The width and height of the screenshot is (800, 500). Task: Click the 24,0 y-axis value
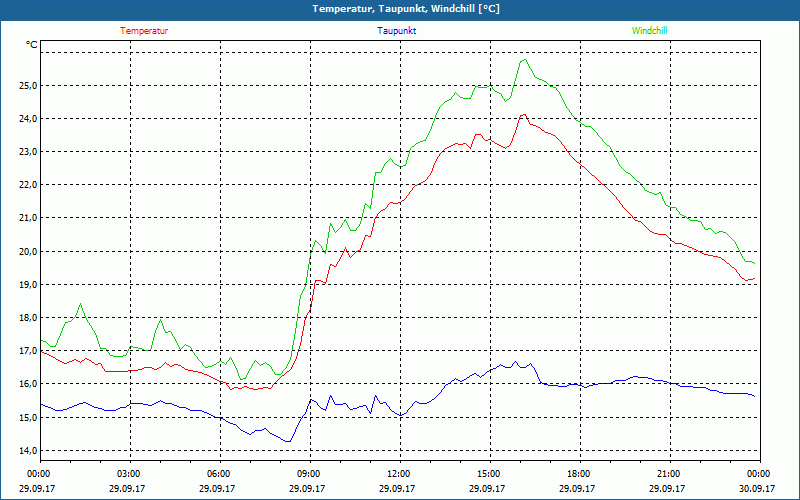[28, 119]
